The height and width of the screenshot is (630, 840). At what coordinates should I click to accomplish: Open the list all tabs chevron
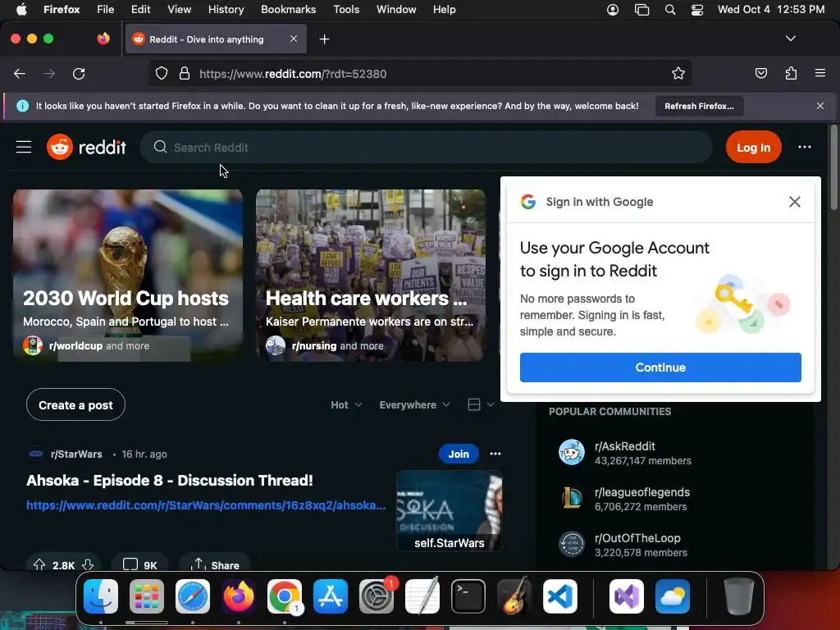[790, 39]
